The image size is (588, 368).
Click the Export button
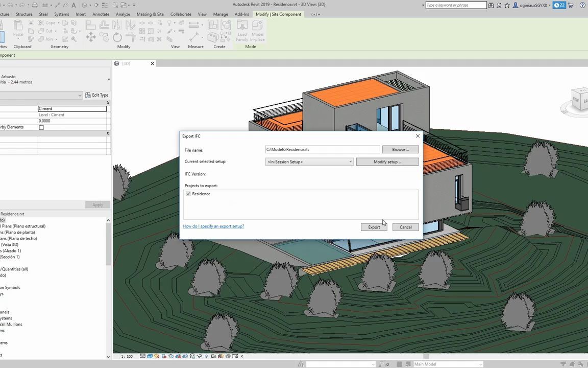click(374, 227)
